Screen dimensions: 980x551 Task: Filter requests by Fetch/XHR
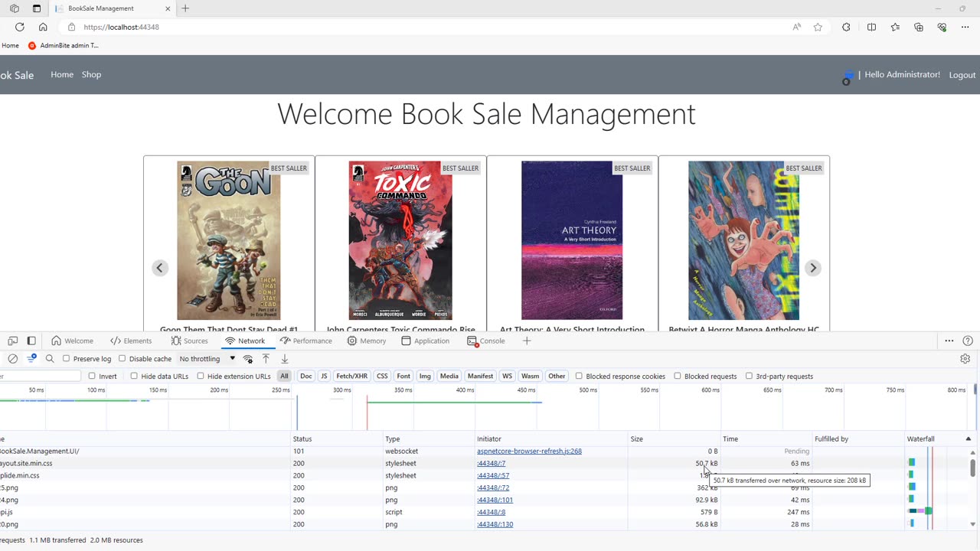tap(352, 377)
